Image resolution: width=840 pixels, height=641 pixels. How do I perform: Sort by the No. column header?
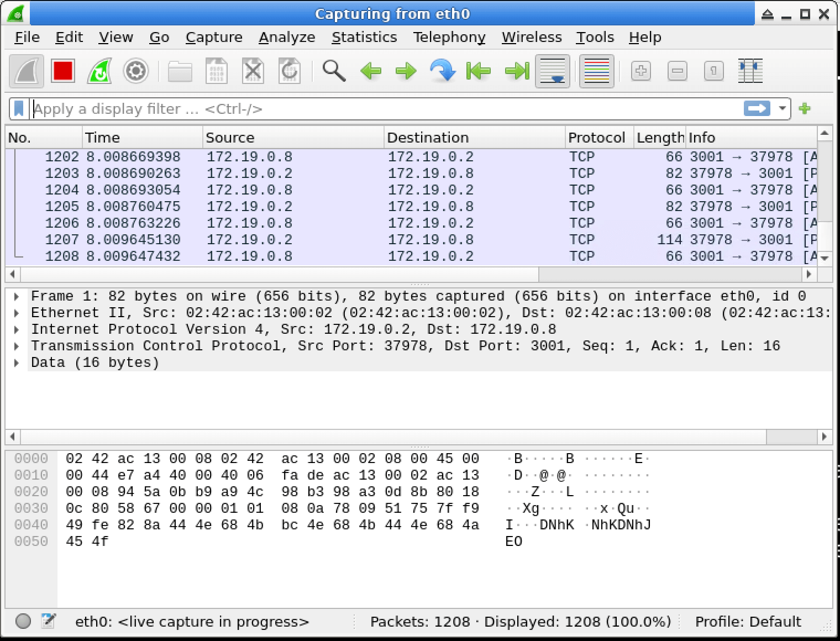coord(44,138)
